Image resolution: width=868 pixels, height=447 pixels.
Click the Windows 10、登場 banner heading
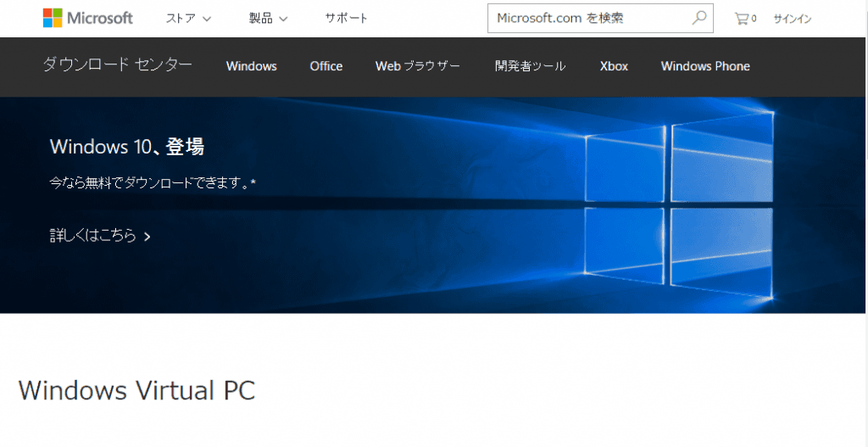[127, 147]
